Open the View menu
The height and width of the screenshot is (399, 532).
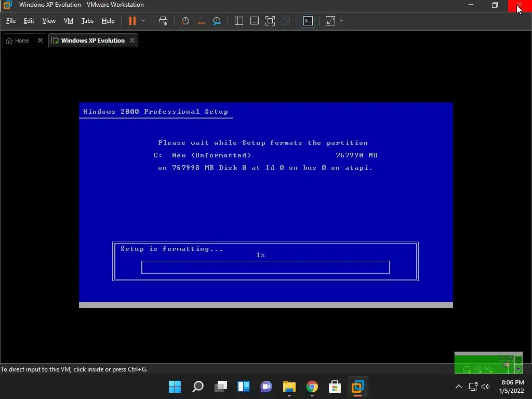coord(49,21)
